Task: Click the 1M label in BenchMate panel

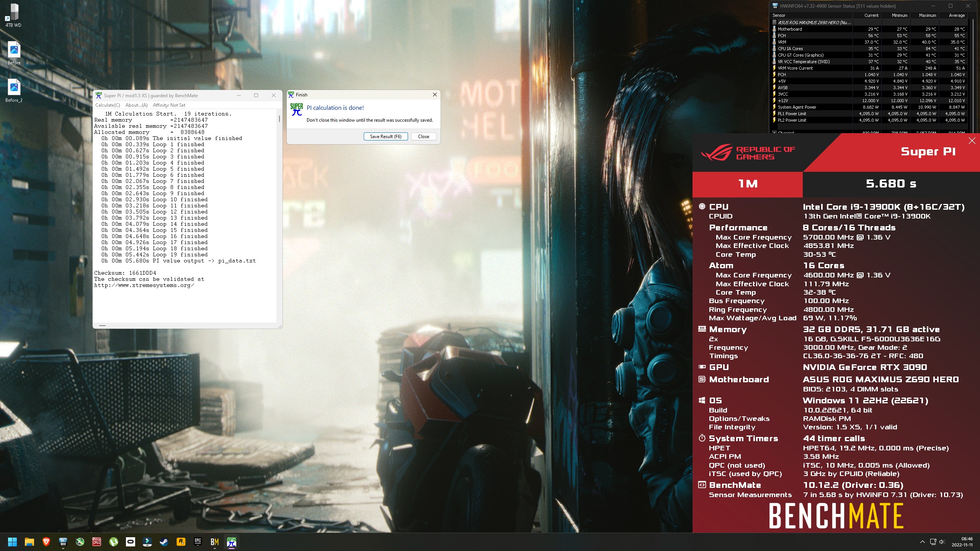Action: click(x=748, y=184)
